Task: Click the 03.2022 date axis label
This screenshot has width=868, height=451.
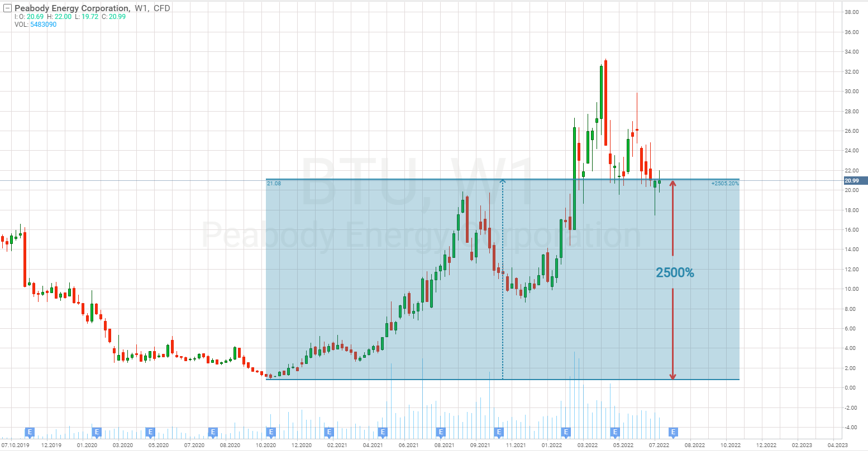Action: click(x=588, y=445)
